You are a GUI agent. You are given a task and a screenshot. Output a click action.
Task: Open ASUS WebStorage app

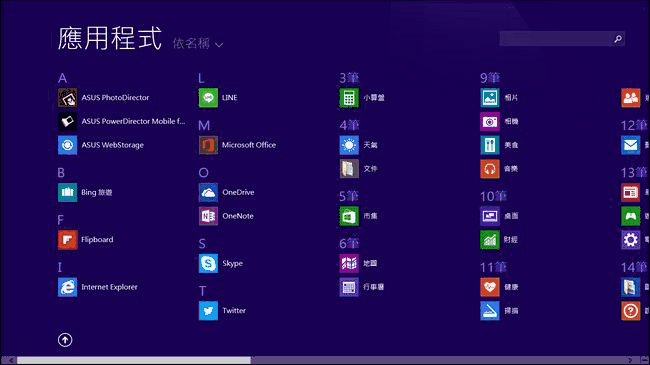click(x=101, y=145)
